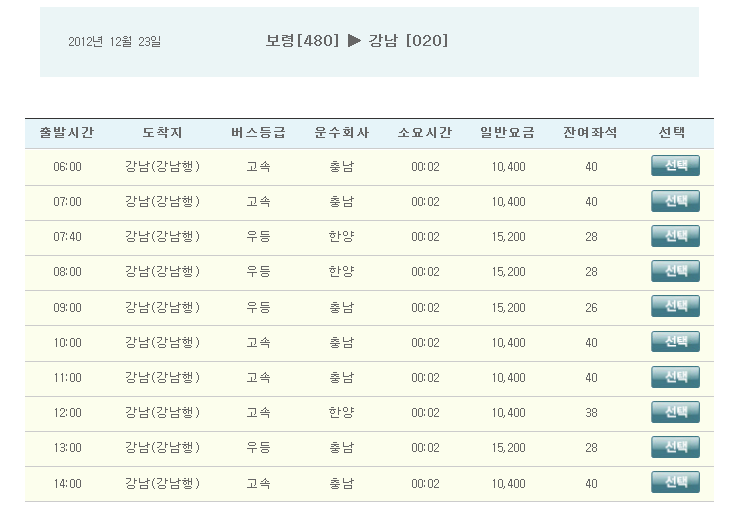733x506 pixels.
Task: Click departure time 08:00
Action: click(x=67, y=272)
